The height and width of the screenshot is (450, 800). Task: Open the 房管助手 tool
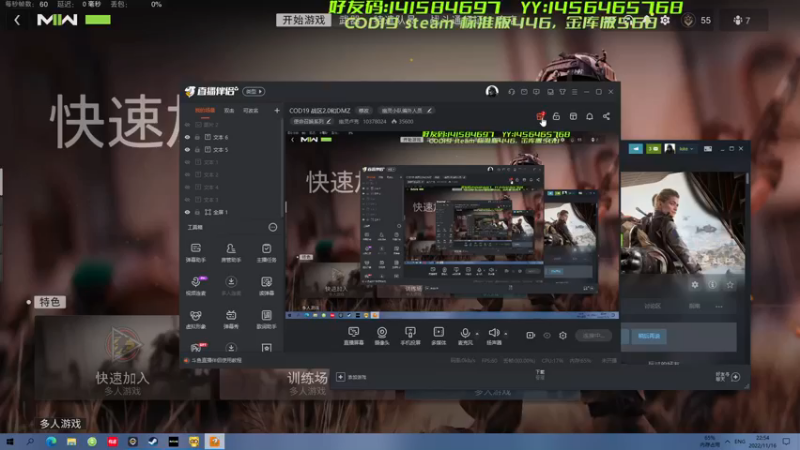pyautogui.click(x=231, y=253)
